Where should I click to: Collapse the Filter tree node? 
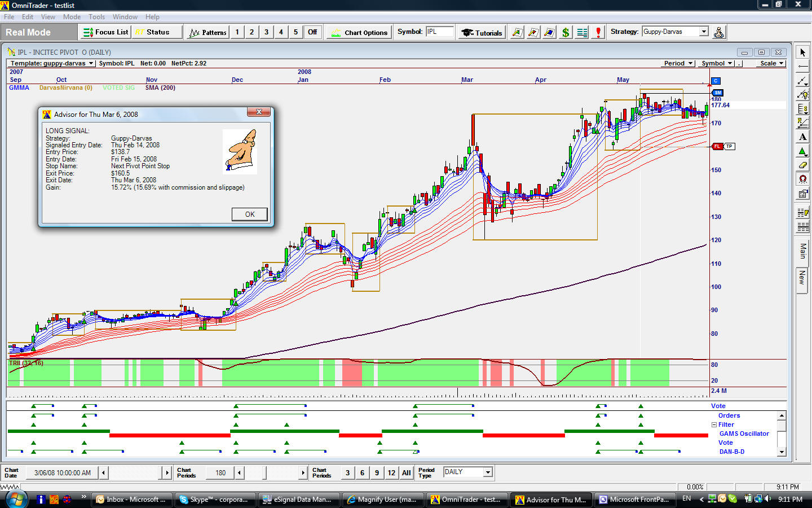pos(714,424)
